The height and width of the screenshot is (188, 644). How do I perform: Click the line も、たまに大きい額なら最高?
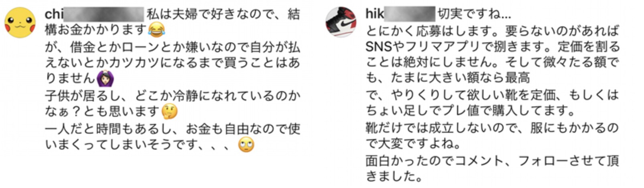448,78
